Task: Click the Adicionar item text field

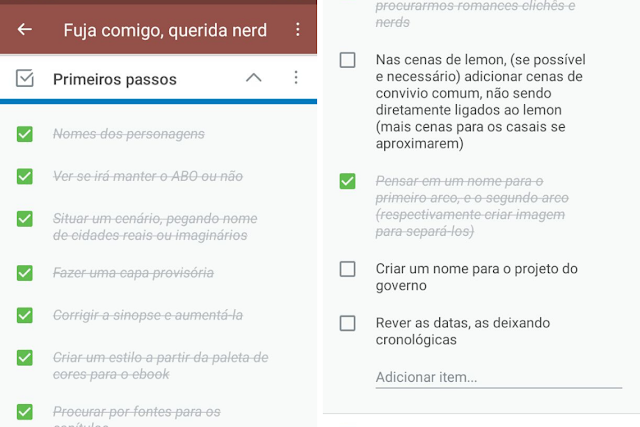Action: point(498,377)
